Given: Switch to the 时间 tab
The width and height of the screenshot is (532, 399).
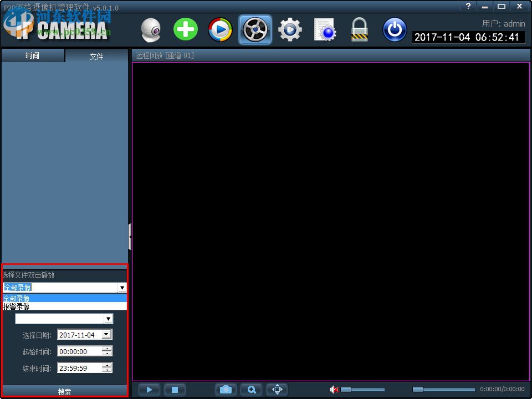Looking at the screenshot, I should coord(33,55).
